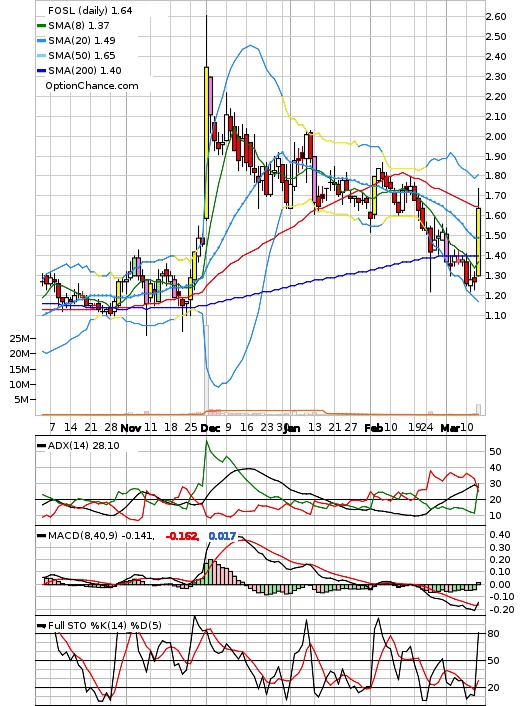Click the 2.60 price axis label
The width and height of the screenshot is (526, 706).
point(496,17)
